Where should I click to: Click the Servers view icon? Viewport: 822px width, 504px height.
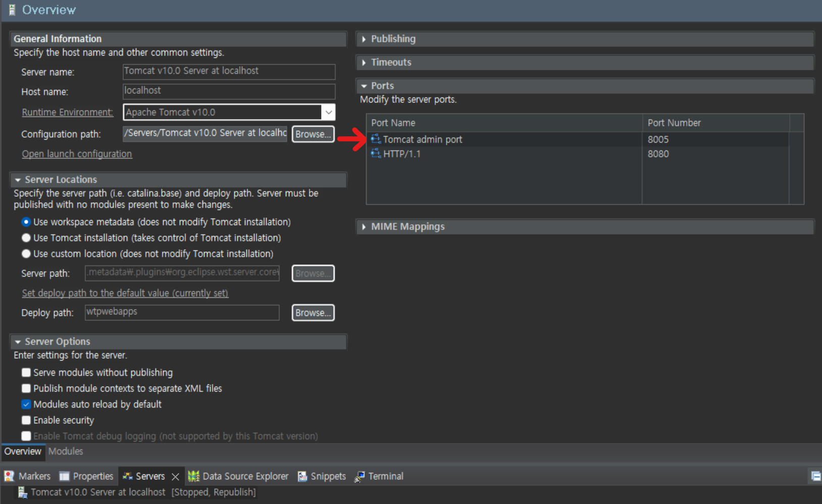tap(128, 476)
